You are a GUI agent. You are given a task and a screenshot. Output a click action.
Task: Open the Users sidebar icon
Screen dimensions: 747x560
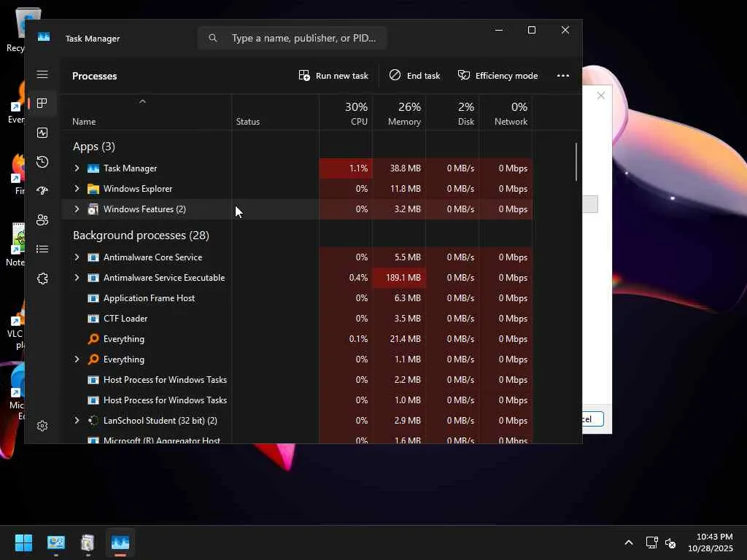pyautogui.click(x=42, y=220)
